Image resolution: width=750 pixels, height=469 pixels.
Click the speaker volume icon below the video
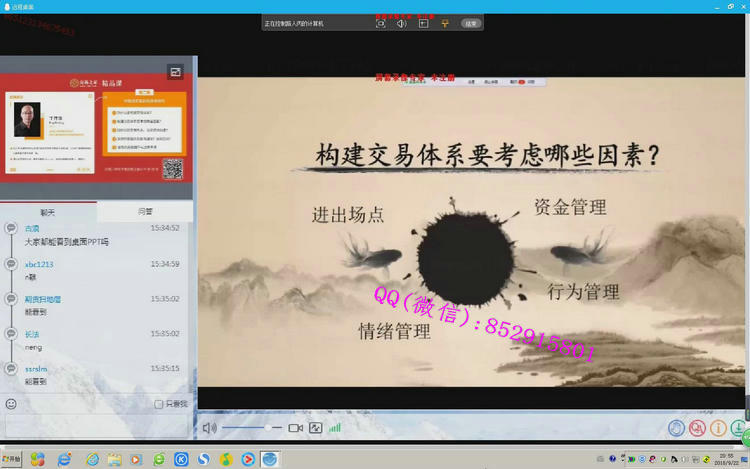click(209, 428)
